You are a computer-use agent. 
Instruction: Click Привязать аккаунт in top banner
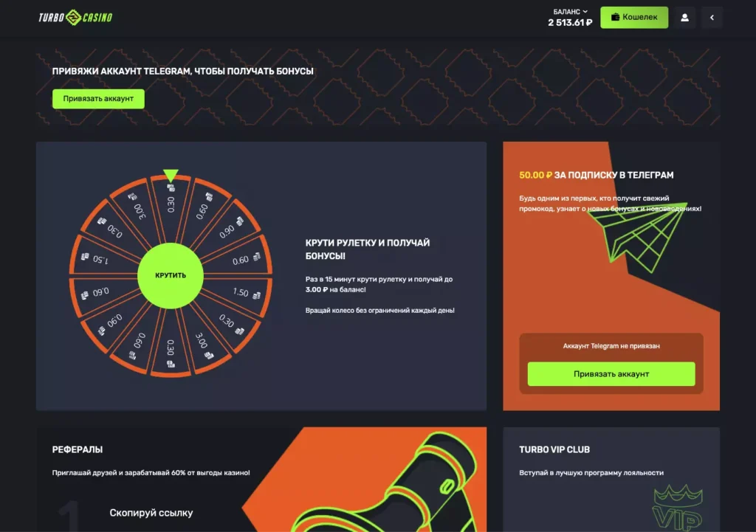coord(98,99)
